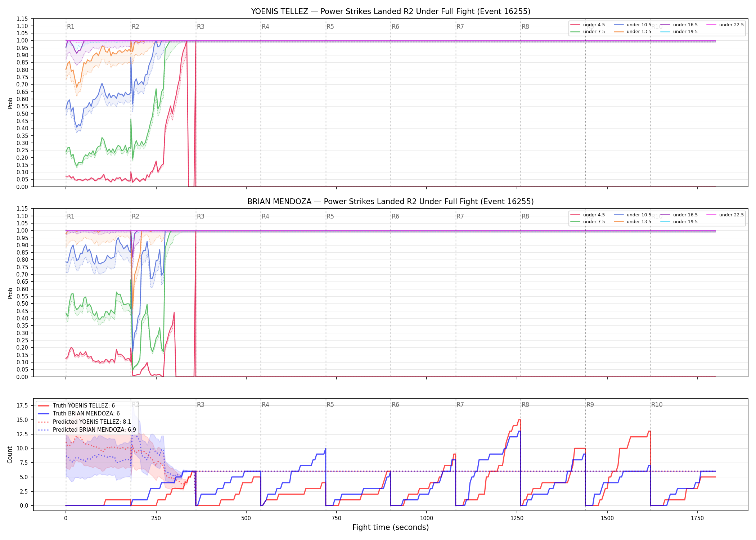
Task: Select 'under 13.5' legend entry in top chart
Action: [633, 32]
